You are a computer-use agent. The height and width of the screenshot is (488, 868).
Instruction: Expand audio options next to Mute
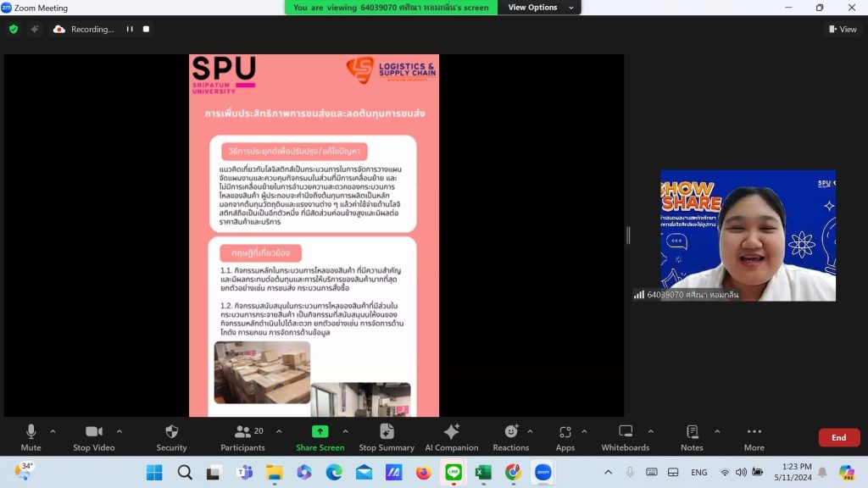(x=53, y=431)
